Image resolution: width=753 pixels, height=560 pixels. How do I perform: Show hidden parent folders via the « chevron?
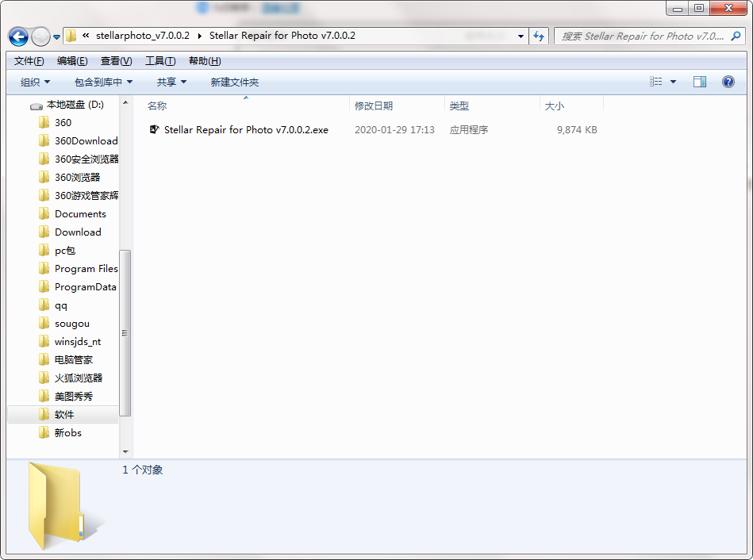click(86, 36)
